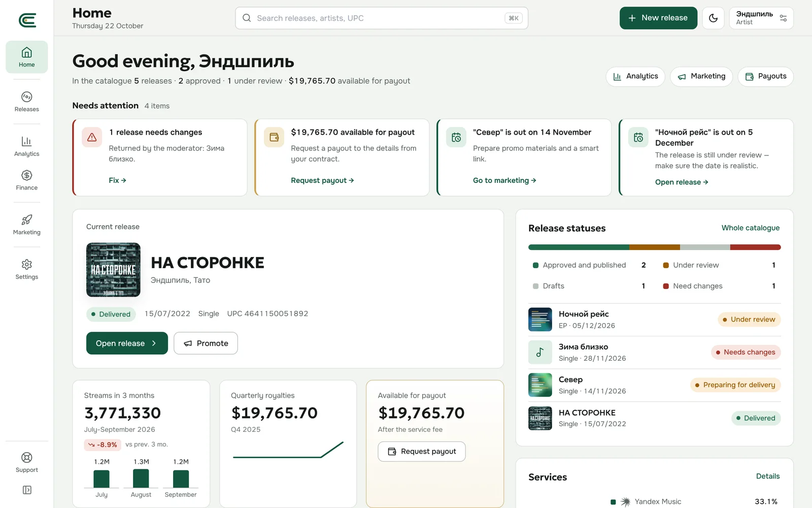The height and width of the screenshot is (508, 812).
Task: Click the warning triangle icon on needs-changes card
Action: (x=92, y=137)
